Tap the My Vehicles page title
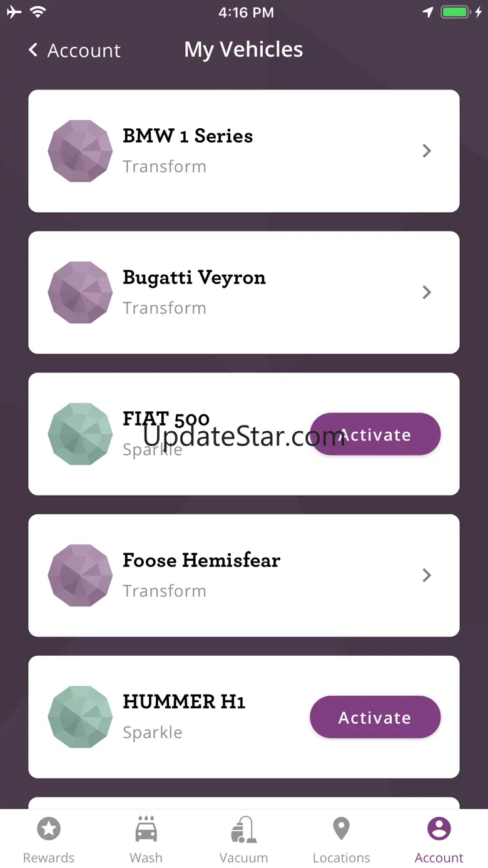This screenshot has width=488, height=868. [243, 49]
